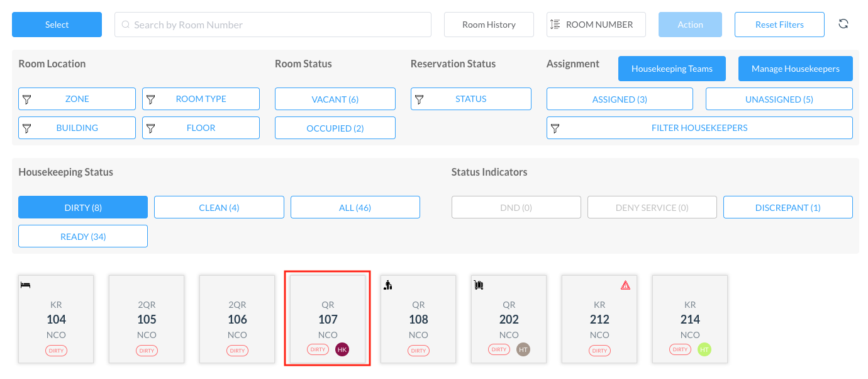This screenshot has height=379, width=868.
Task: Switch to the CLEAN (4) housekeeping tab
Action: click(219, 207)
